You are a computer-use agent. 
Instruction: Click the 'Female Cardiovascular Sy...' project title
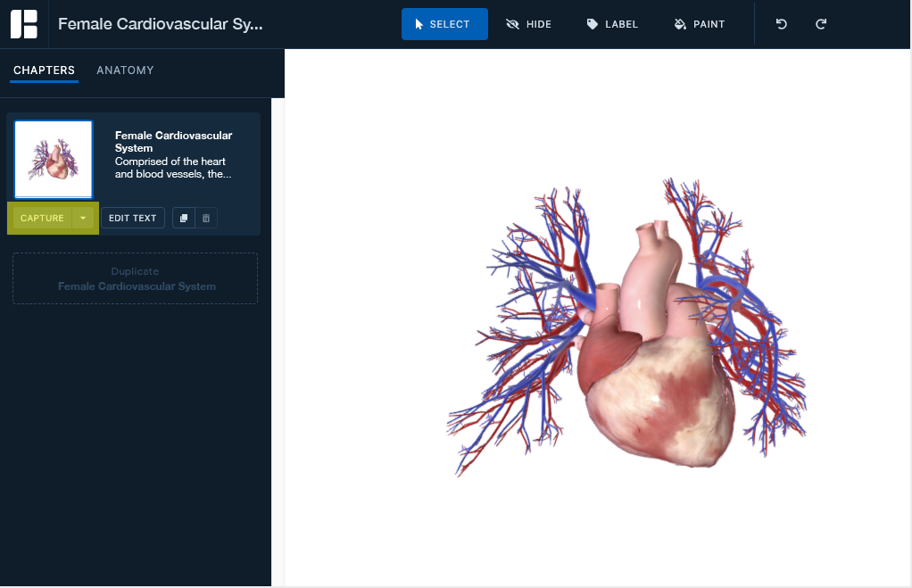point(160,24)
